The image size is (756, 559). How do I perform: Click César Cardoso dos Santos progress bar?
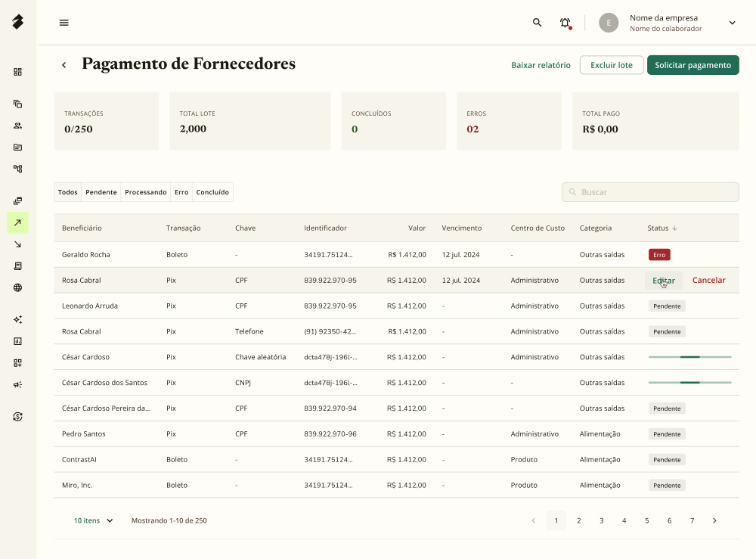pos(690,383)
